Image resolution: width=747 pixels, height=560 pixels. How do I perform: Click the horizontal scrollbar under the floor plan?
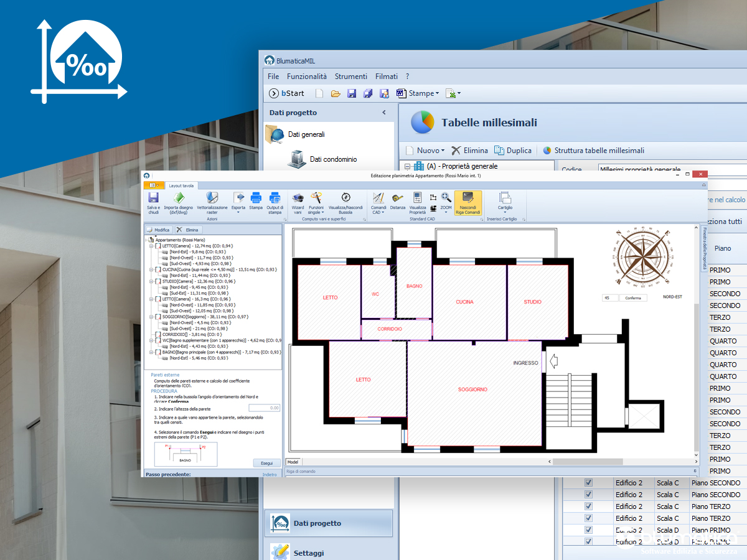click(x=622, y=462)
